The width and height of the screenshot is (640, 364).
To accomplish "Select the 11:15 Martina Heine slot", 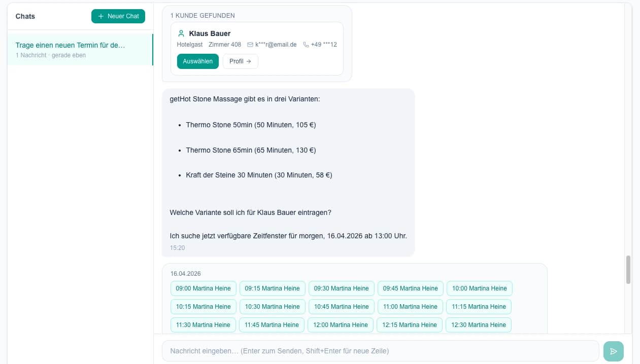I will 479,307.
